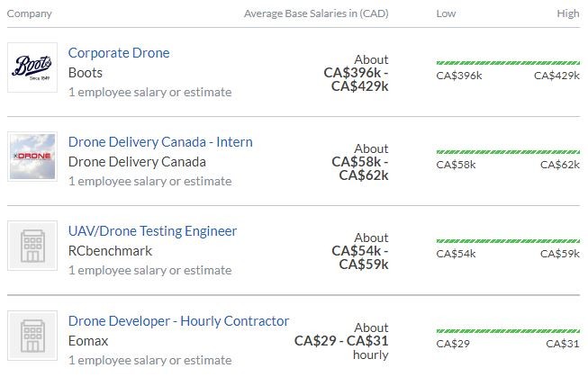Click the Boots salary range green bar
Image resolution: width=588 pixels, height=377 pixels.
[508, 63]
